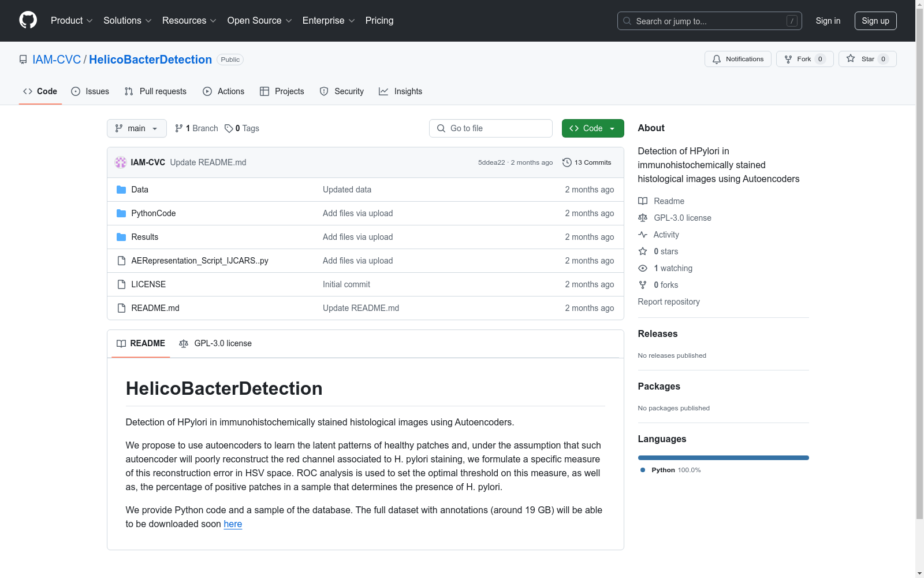
Task: Expand the Solutions menu
Action: pos(128,20)
